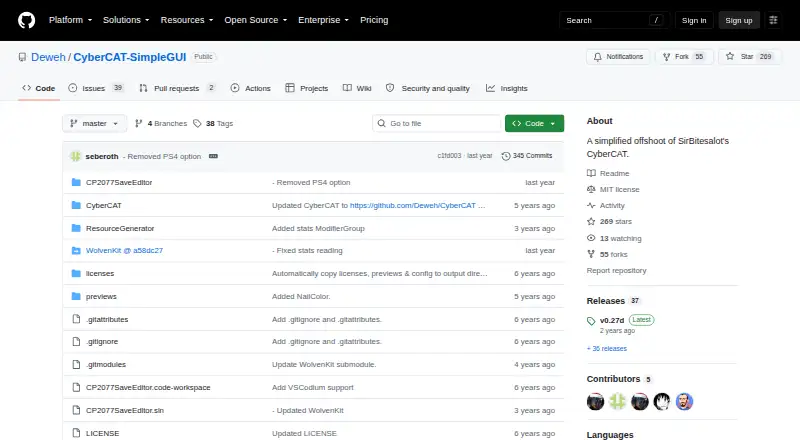Click the tag icon next to 38 Tags
This screenshot has height=440, width=800.
click(197, 124)
